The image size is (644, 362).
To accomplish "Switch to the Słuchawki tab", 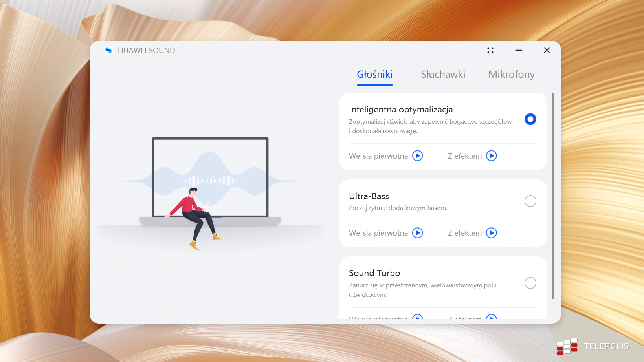I will 443,75.
